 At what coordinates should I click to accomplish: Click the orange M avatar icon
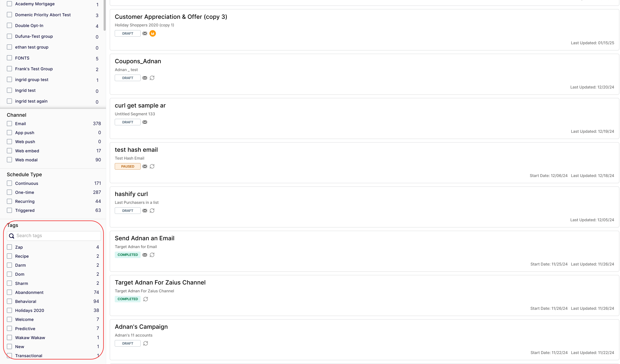153,33
